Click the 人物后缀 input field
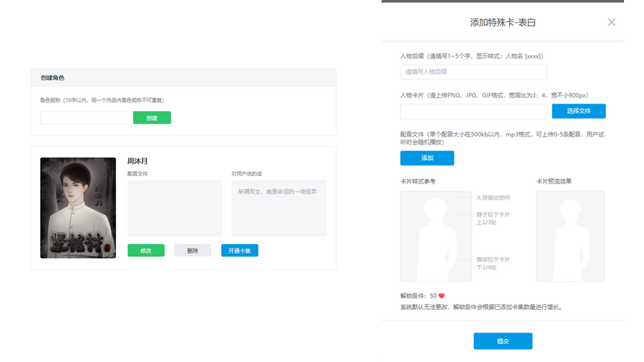This screenshot has height=362, width=644. pyautogui.click(x=473, y=72)
